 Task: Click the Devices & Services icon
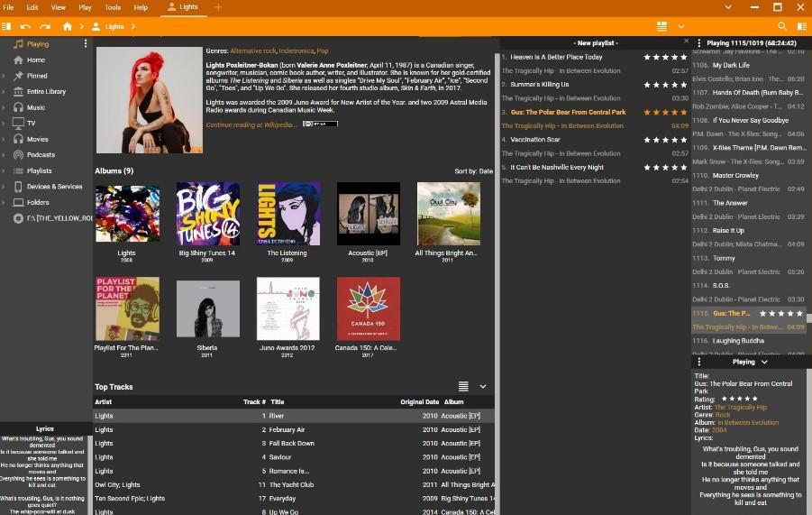pyautogui.click(x=18, y=187)
